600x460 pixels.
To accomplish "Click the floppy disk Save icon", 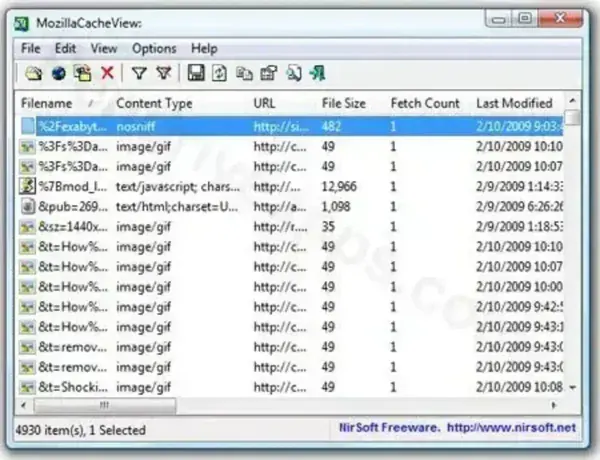I will [x=196, y=73].
